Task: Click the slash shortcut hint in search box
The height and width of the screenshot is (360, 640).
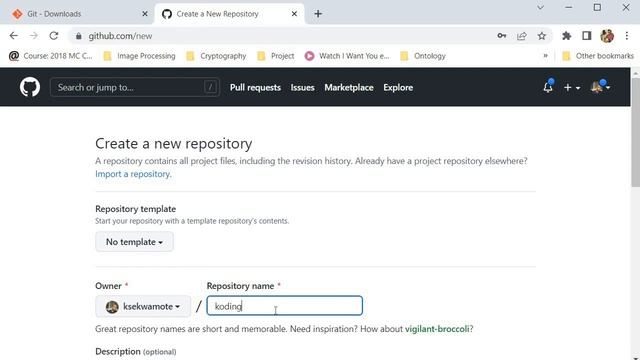Action: coord(210,87)
